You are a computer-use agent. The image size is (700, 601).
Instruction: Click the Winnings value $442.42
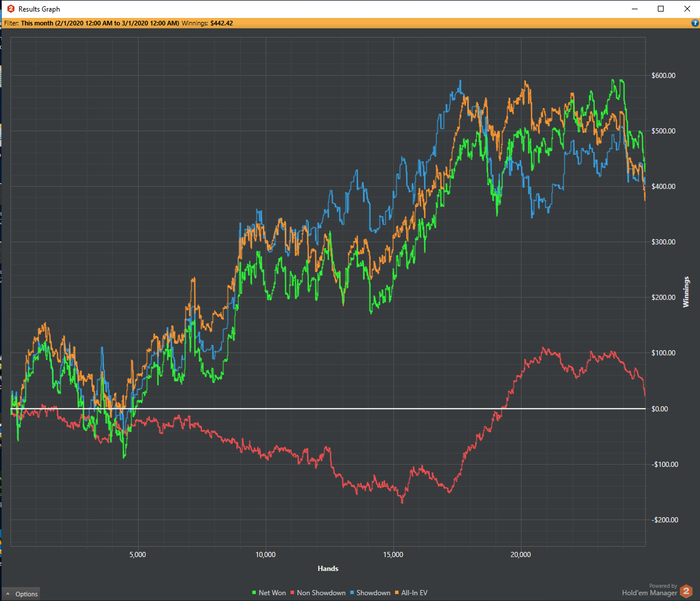(x=221, y=23)
